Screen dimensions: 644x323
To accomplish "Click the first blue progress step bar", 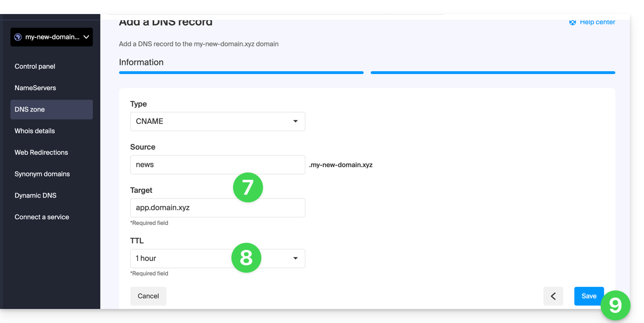I will [x=241, y=73].
